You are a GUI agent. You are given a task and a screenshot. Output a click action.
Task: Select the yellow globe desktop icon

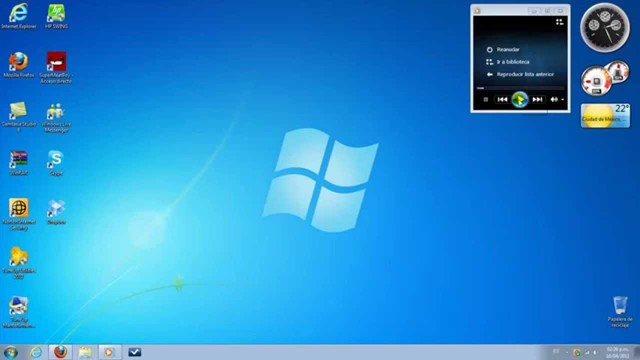pos(19,215)
